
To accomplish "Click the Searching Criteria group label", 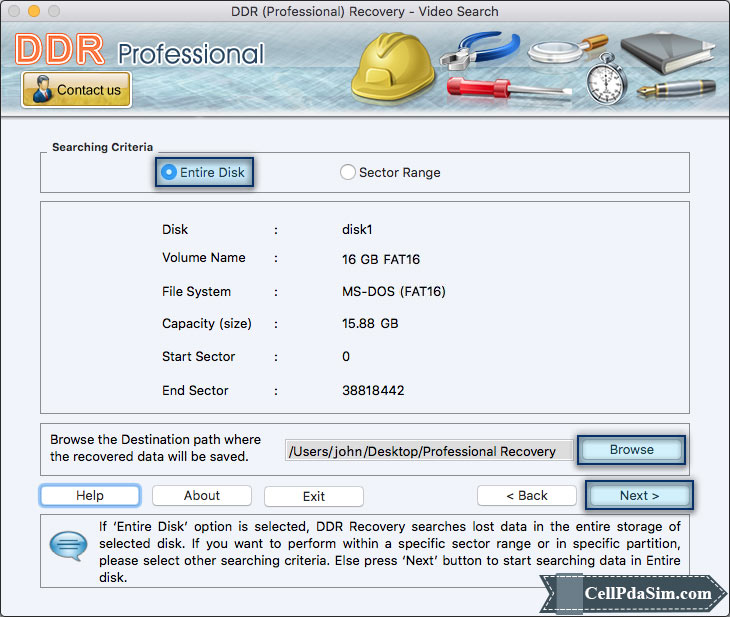I will tap(102, 147).
